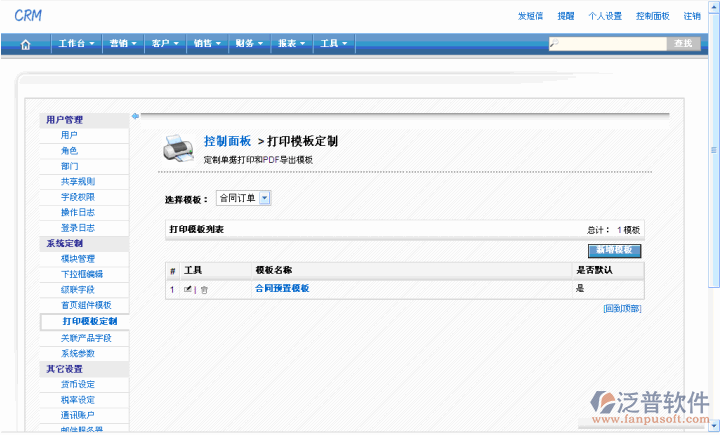Open the 销售 menu

[x=206, y=44]
